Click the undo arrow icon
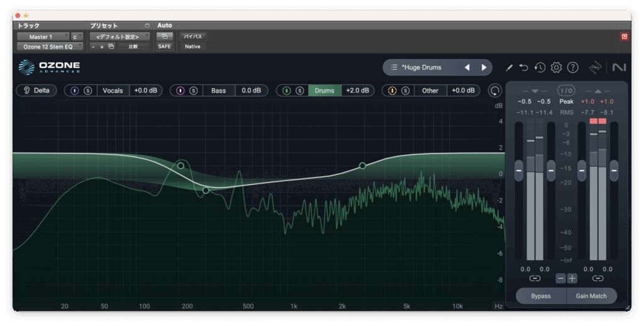The width and height of the screenshot is (644, 326). (524, 67)
